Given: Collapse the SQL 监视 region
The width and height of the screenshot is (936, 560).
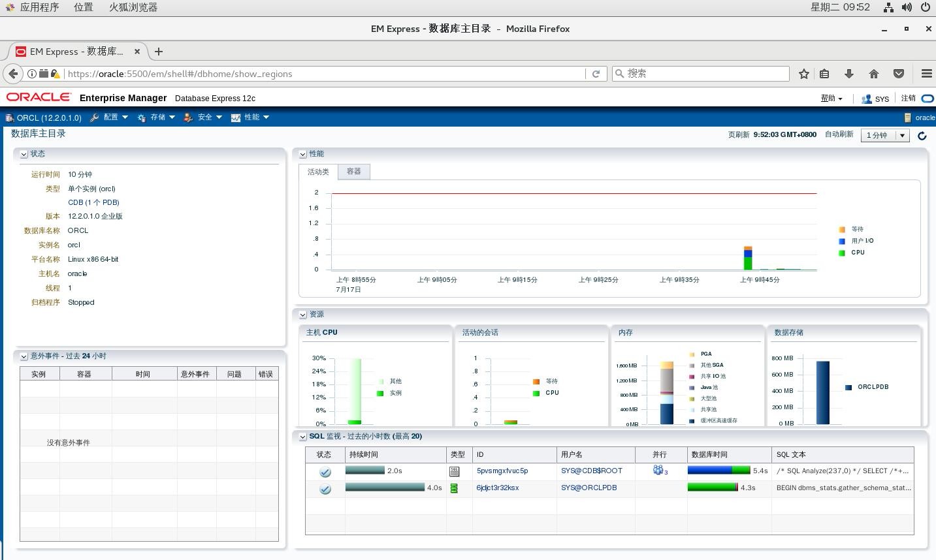Looking at the screenshot, I should click(x=302, y=437).
